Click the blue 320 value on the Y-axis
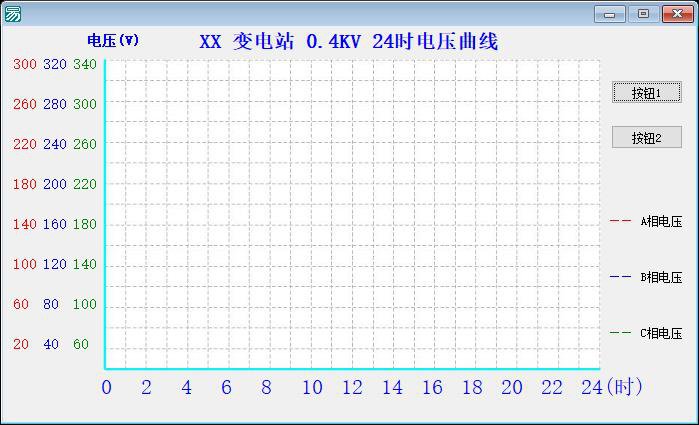This screenshot has width=699, height=425. tap(54, 64)
